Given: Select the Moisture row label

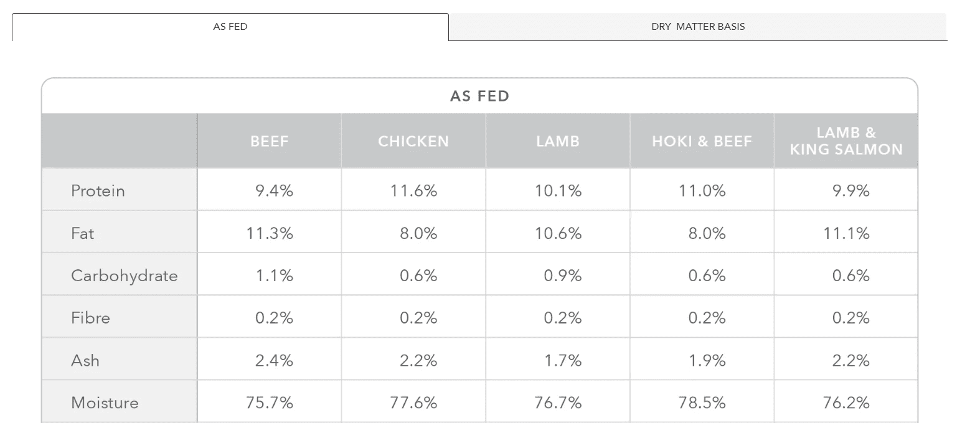Looking at the screenshot, I should click(x=105, y=402).
